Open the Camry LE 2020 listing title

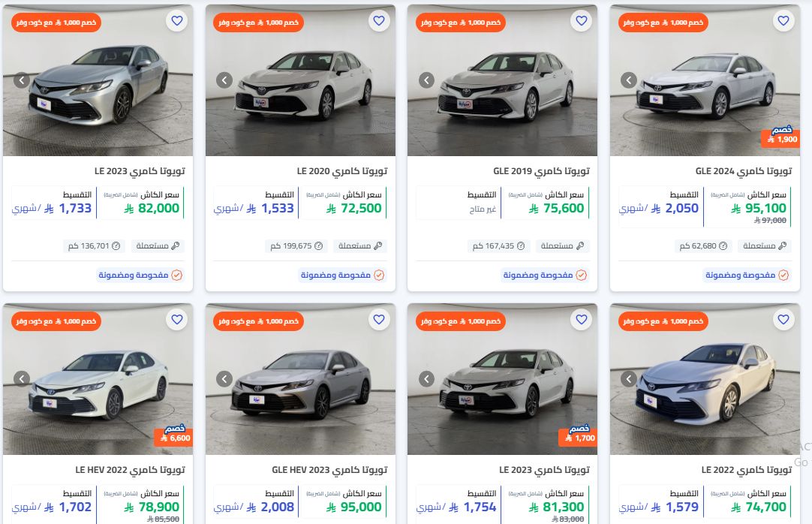click(x=341, y=171)
